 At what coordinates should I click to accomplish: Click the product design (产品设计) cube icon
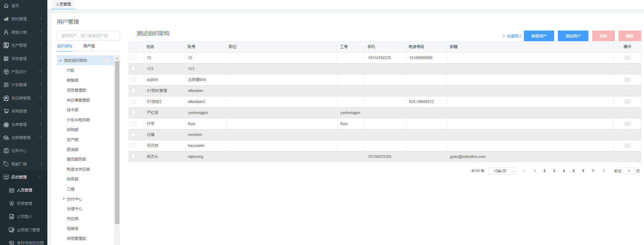pyautogui.click(x=6, y=72)
